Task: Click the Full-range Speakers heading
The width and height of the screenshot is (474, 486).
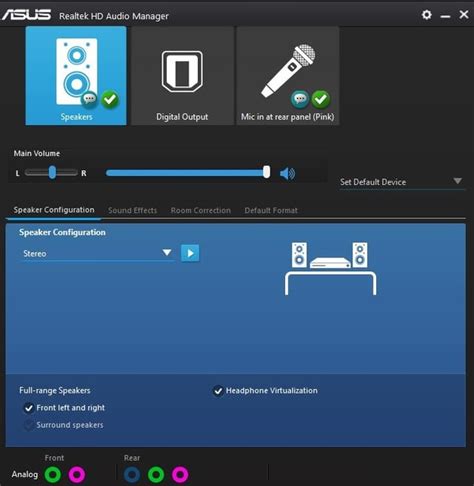Action: pos(55,390)
